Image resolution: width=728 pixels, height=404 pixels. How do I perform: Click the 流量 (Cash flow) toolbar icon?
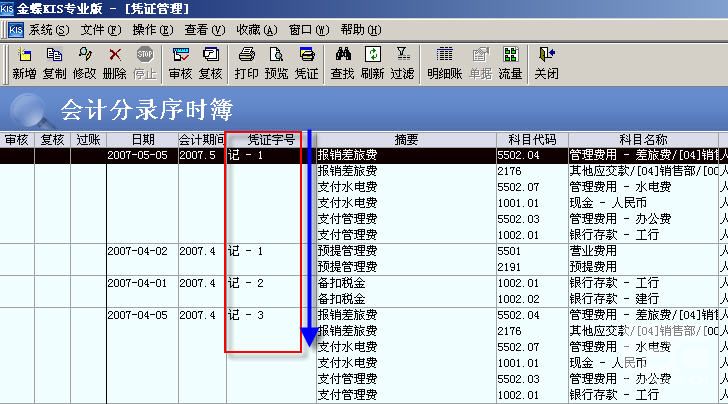510,62
